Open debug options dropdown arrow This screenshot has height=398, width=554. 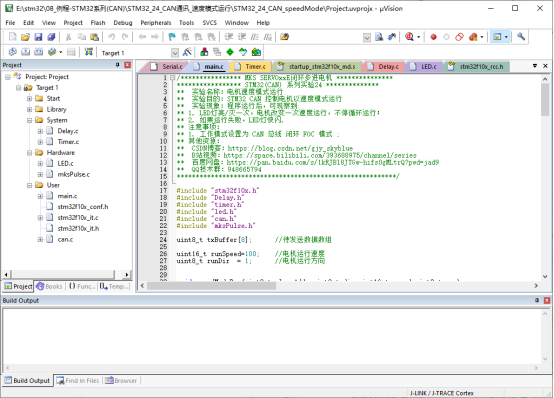point(419,37)
